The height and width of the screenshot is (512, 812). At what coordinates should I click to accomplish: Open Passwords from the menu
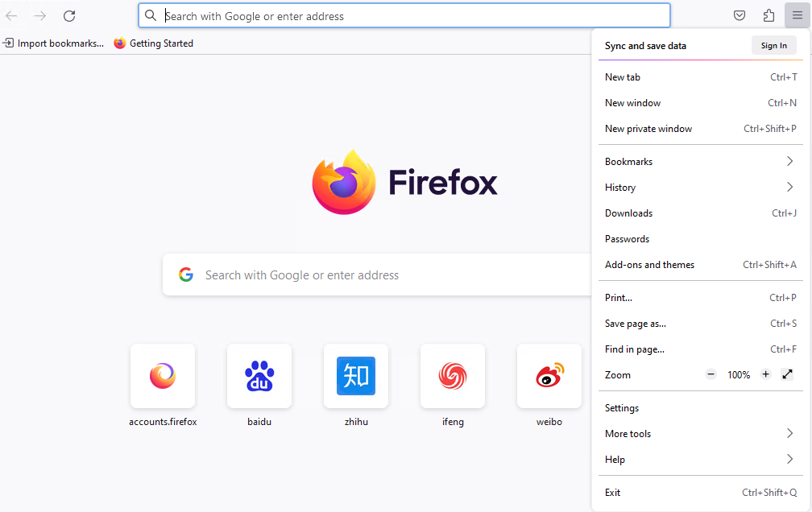click(701, 239)
